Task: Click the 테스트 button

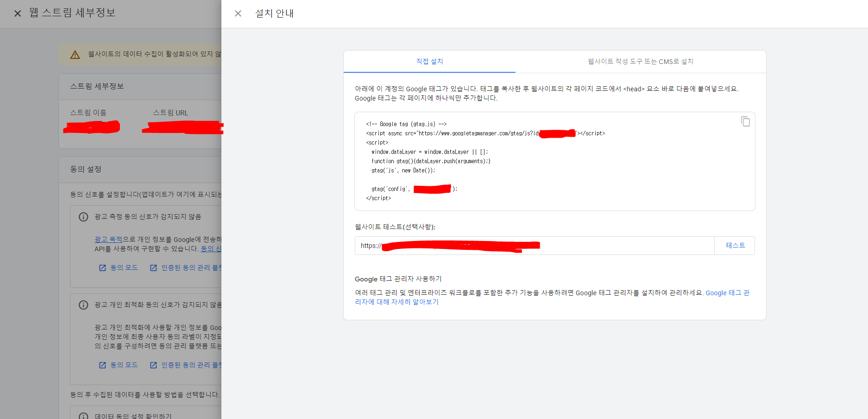Action: (735, 246)
